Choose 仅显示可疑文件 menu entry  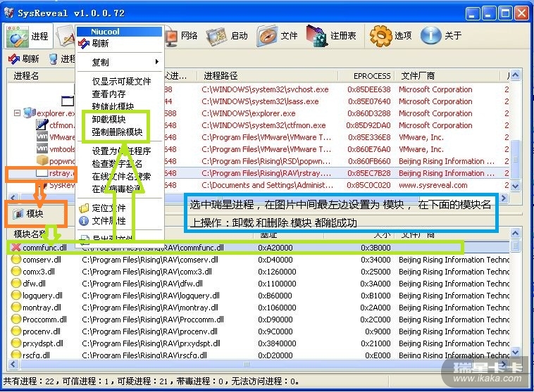coord(121,82)
